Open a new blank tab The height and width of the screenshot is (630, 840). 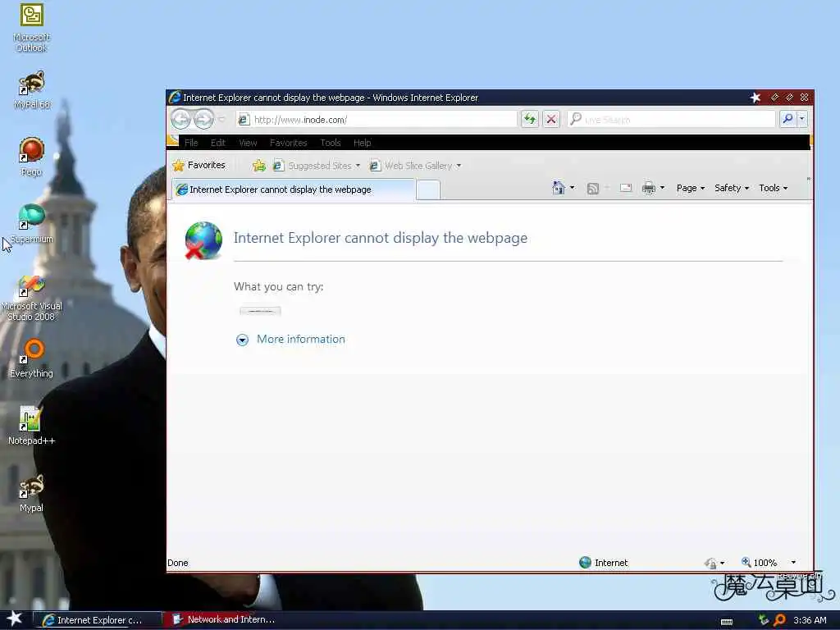tap(428, 189)
